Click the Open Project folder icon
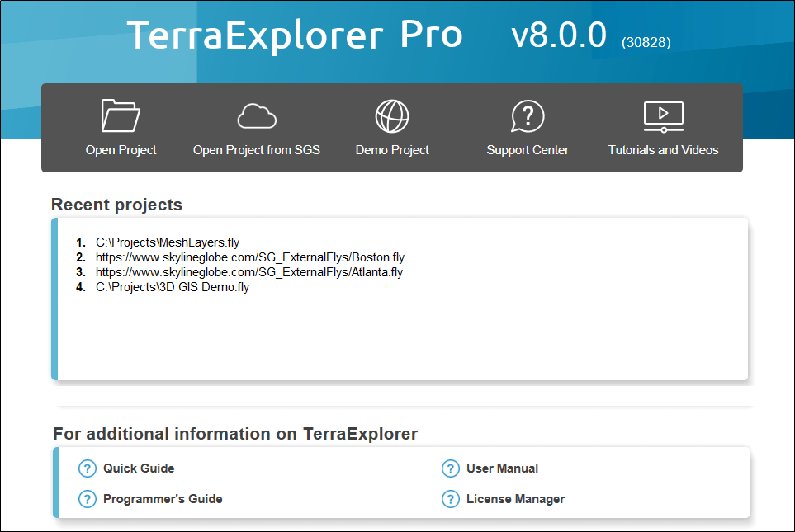 click(121, 116)
